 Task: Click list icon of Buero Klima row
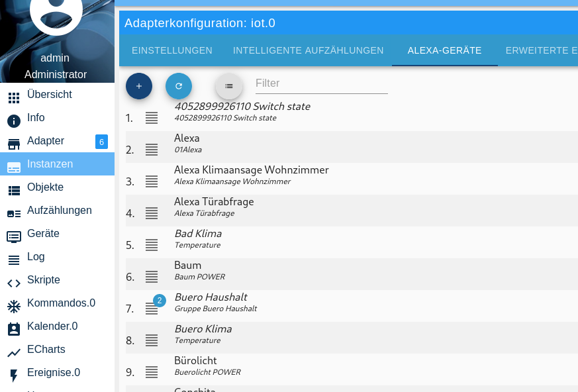click(152, 340)
